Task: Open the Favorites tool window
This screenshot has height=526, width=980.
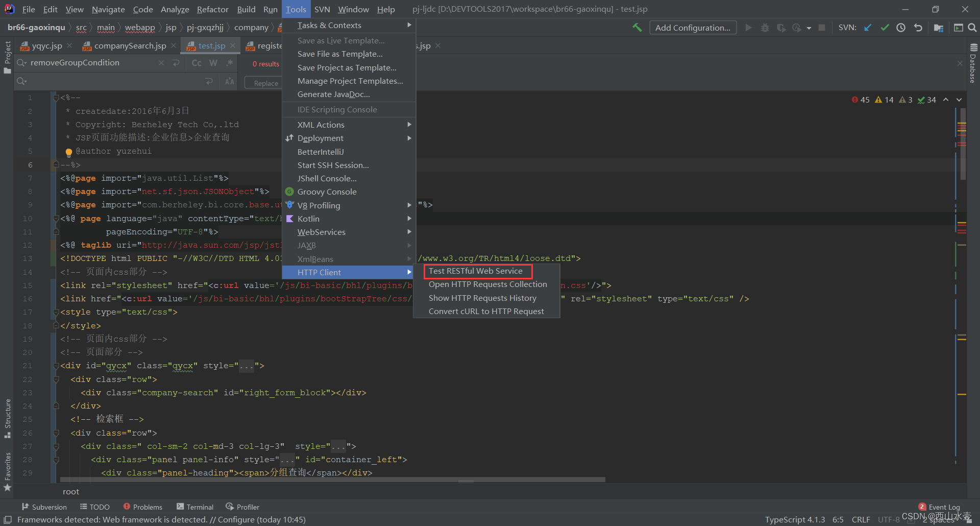Action: [7, 471]
